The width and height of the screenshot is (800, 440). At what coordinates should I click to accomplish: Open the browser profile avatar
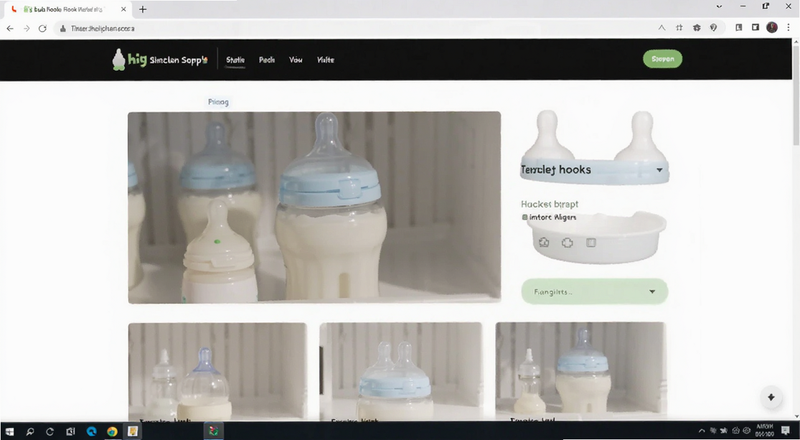click(772, 28)
